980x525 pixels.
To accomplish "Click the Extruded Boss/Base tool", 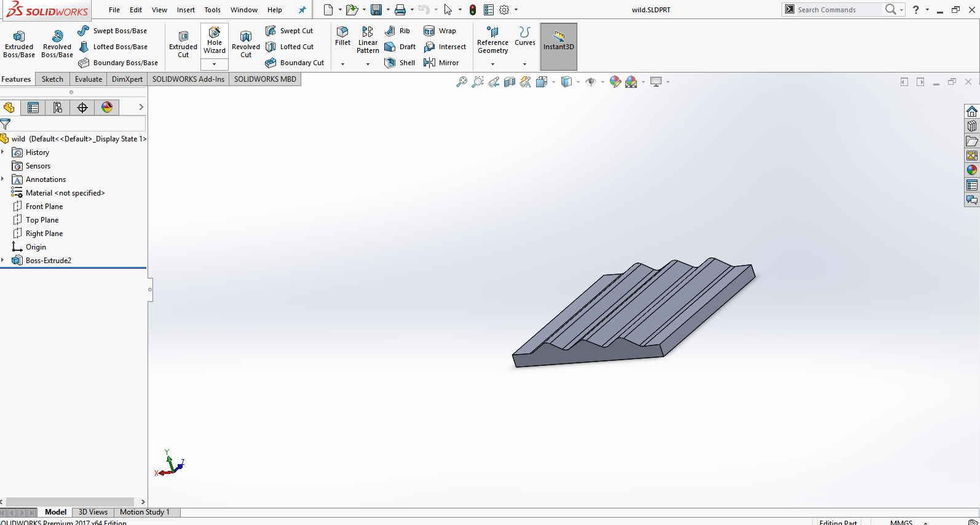I will click(19, 44).
